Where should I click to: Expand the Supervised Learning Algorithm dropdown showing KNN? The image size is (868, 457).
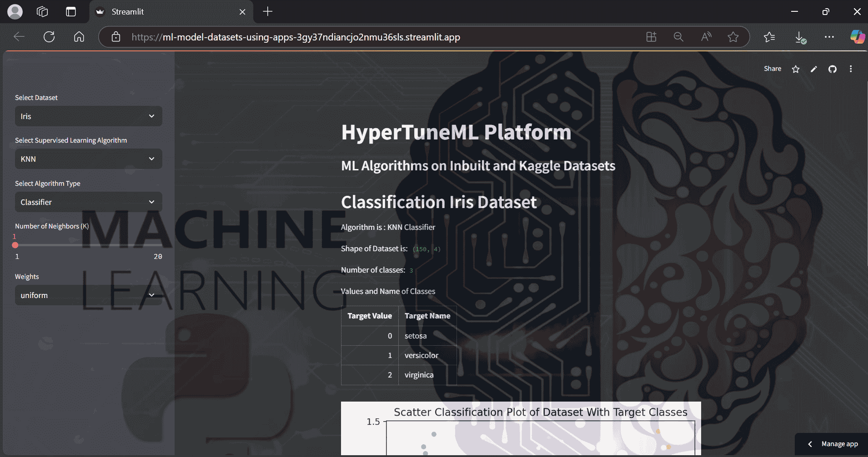[x=89, y=159]
